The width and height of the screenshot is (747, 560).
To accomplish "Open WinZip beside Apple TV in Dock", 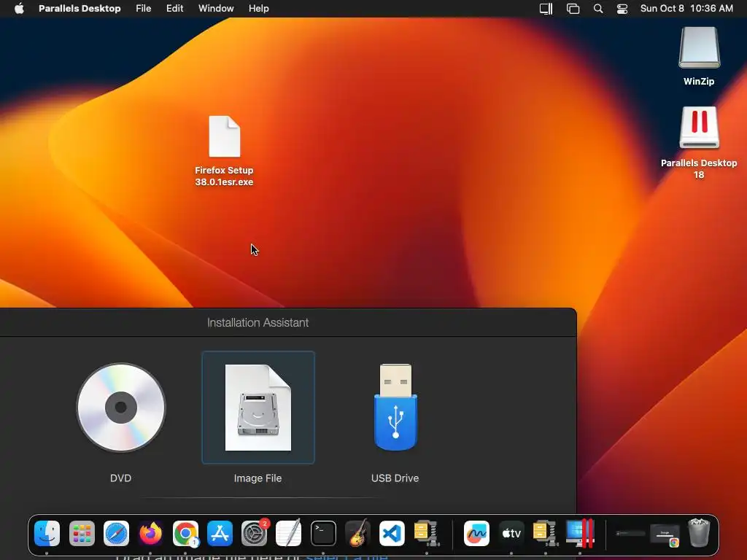I will click(x=546, y=533).
